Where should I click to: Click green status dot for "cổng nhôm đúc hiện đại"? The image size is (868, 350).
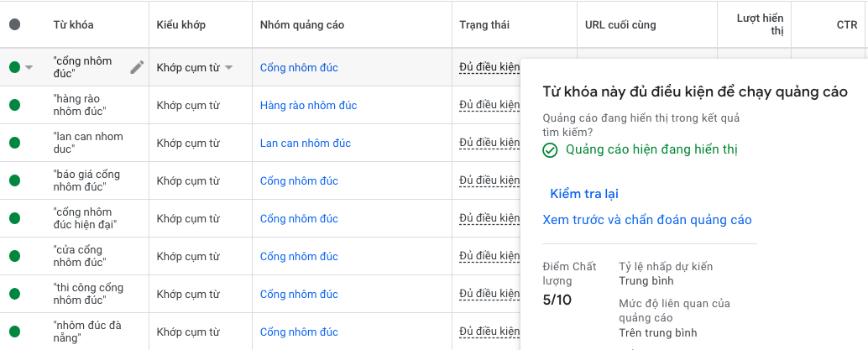(x=14, y=219)
